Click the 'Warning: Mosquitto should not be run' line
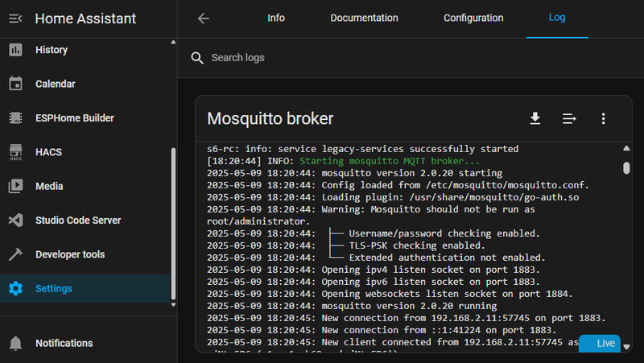This screenshot has width=644, height=363. coord(371,215)
